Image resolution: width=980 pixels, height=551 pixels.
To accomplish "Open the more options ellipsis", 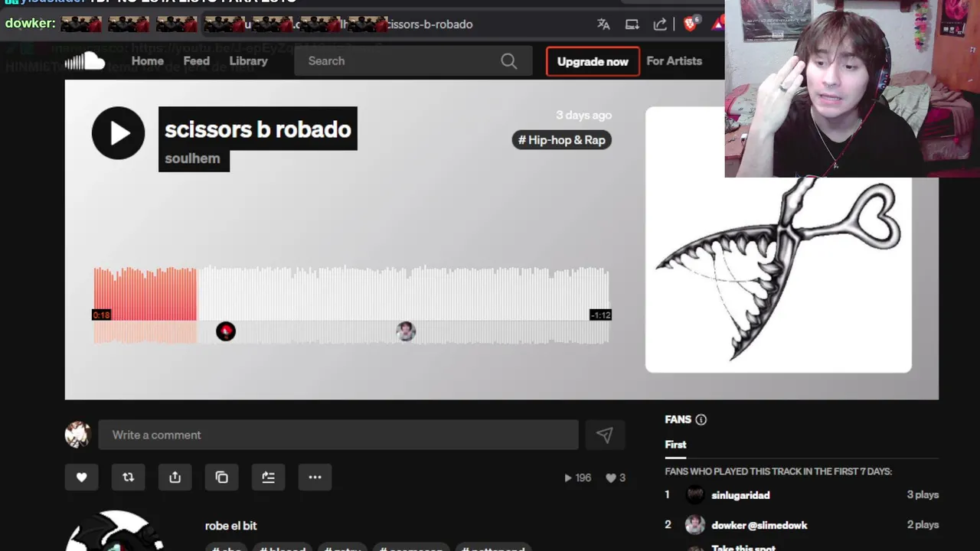I will [315, 478].
